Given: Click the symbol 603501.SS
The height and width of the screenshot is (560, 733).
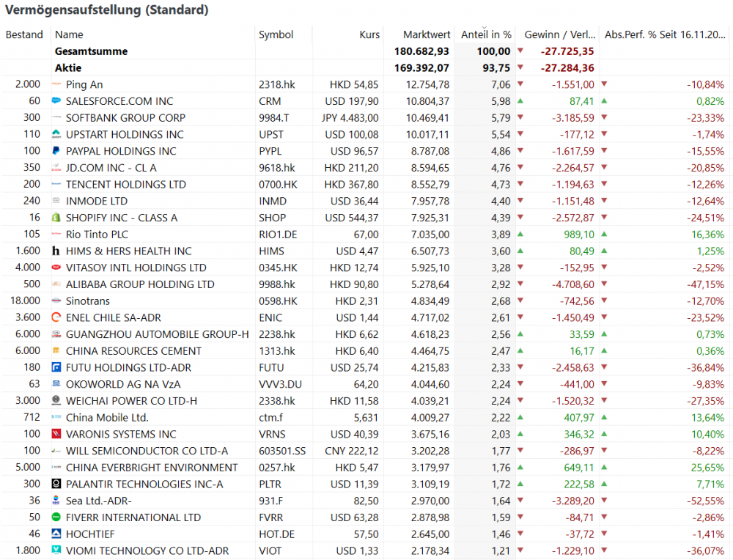Looking at the screenshot, I should tap(282, 451).
